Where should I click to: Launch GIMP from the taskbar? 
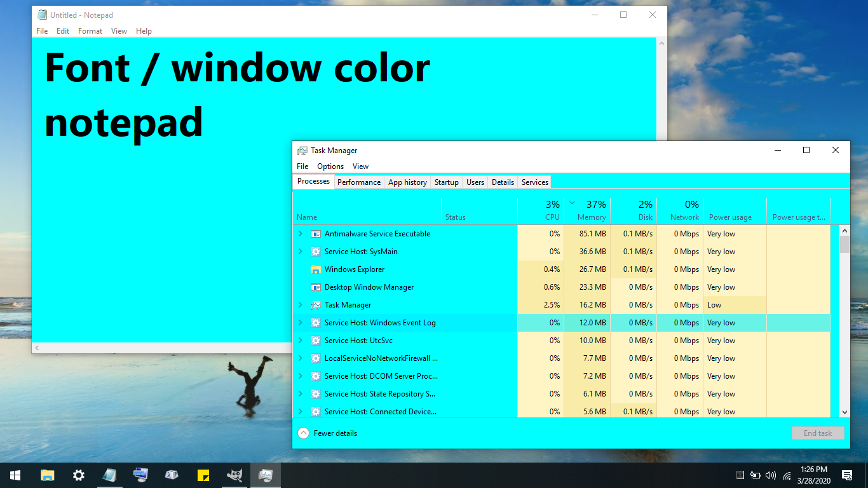coord(233,475)
